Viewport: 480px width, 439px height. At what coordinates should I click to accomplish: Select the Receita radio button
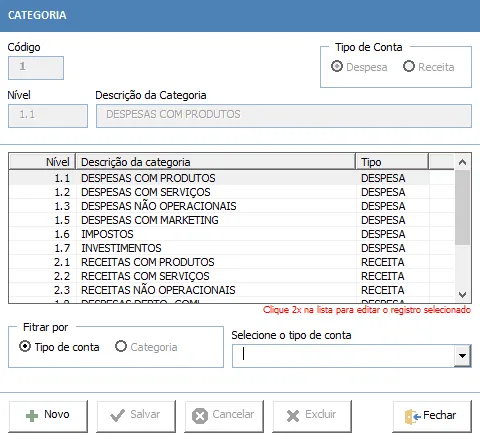click(409, 66)
